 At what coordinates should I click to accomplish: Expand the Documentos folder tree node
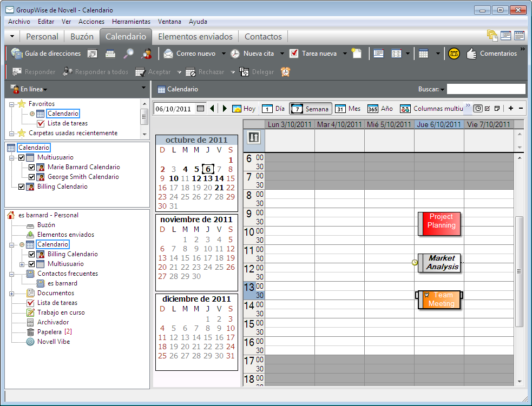click(11, 293)
